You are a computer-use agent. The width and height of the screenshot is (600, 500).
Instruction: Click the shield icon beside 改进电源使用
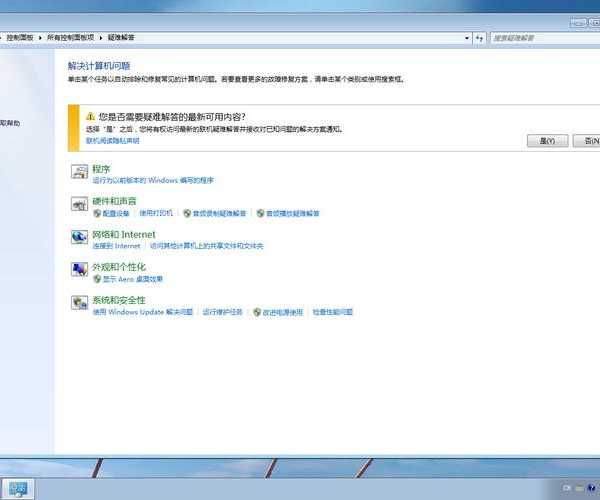tap(257, 312)
